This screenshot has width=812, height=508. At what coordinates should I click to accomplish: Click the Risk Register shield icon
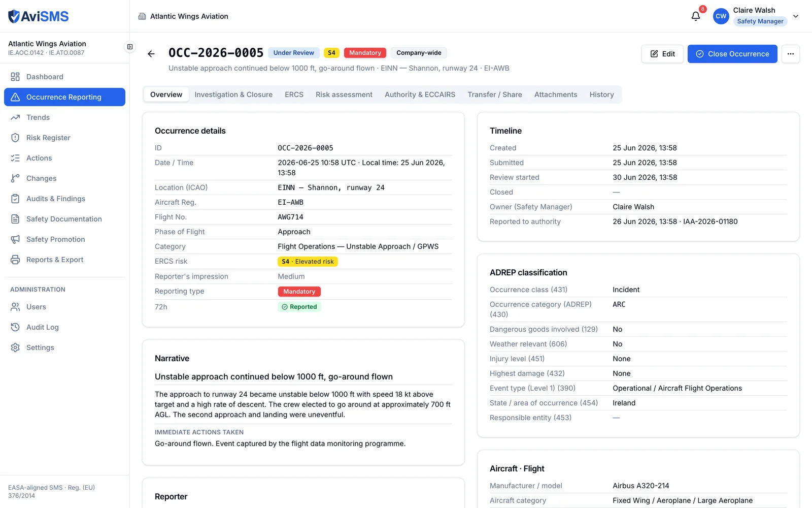(15, 138)
